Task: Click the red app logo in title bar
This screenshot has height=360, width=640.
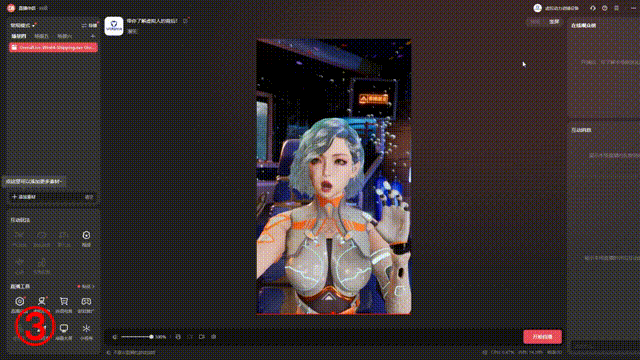Action: [11, 8]
